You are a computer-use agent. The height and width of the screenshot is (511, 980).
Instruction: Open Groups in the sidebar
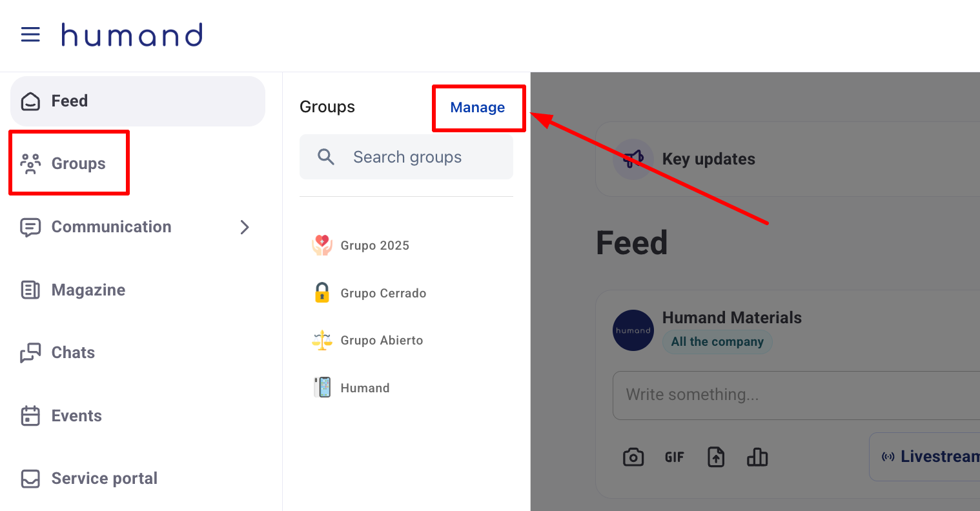click(77, 164)
